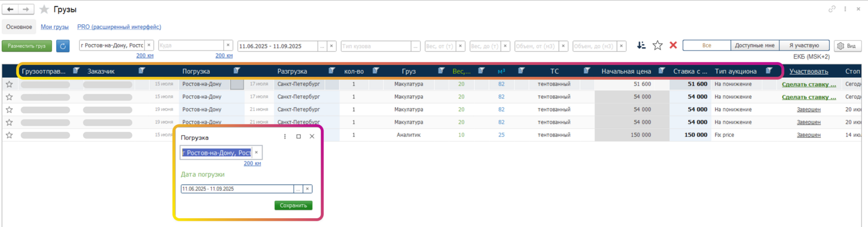
Task: Open date picker ellipsis in Погрузка dialog
Action: tap(298, 189)
